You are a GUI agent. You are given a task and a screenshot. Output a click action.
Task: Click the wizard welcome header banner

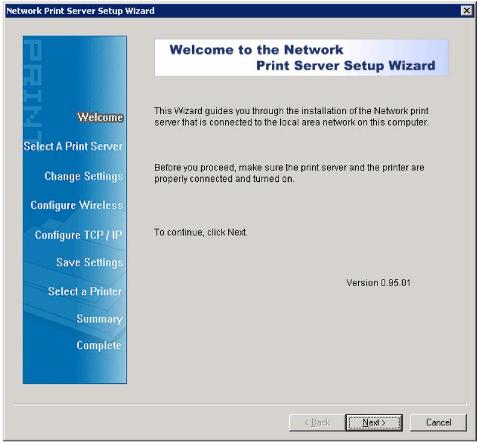coord(301,58)
